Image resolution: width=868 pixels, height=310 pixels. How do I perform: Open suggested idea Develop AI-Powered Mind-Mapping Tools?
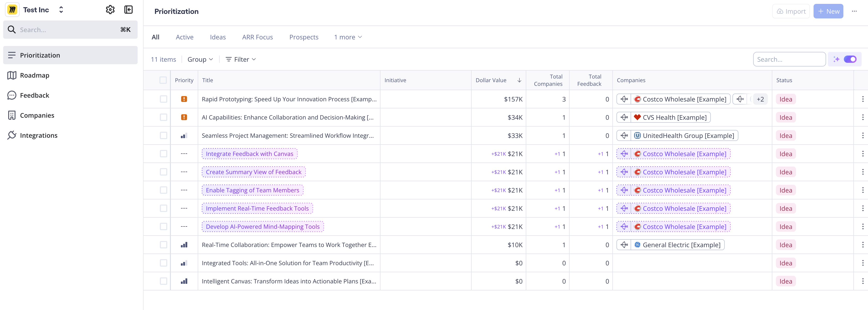[262, 226]
